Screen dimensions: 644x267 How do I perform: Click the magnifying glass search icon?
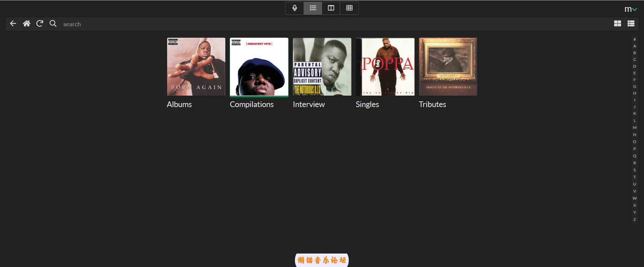53,24
